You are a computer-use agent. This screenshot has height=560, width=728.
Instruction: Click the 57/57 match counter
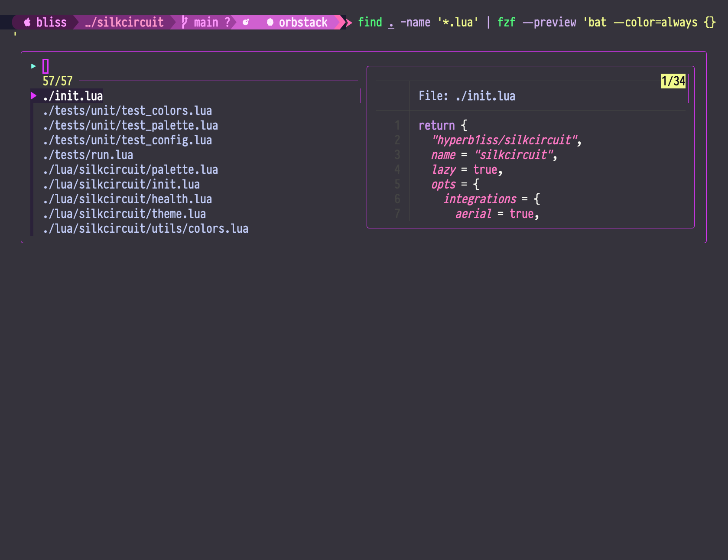[58, 81]
